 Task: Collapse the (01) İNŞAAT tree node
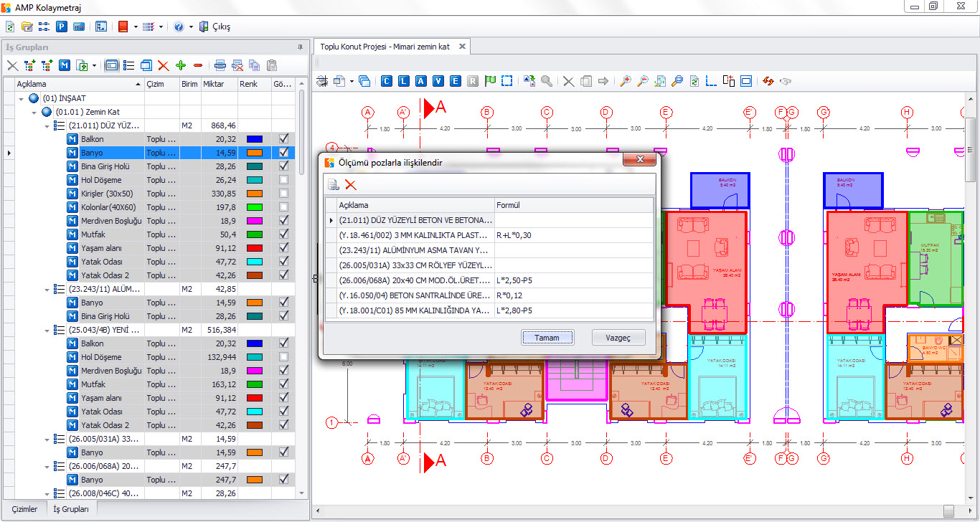tap(22, 98)
